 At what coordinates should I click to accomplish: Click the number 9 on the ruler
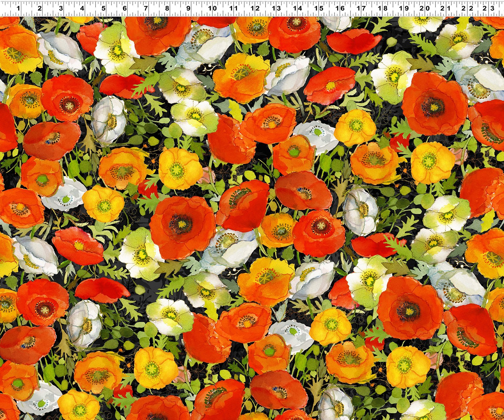[x=188, y=9]
